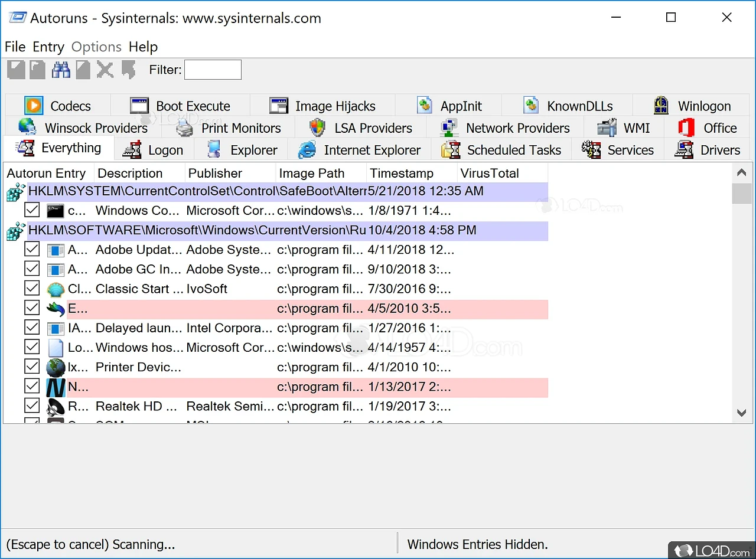
Task: Uncheck the Adobe Updater entry checkbox
Action: [32, 250]
